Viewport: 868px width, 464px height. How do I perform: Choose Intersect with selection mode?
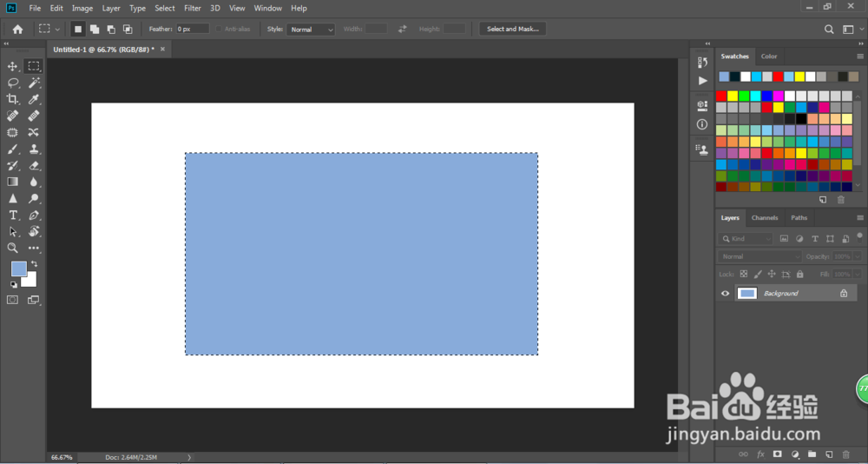click(128, 30)
